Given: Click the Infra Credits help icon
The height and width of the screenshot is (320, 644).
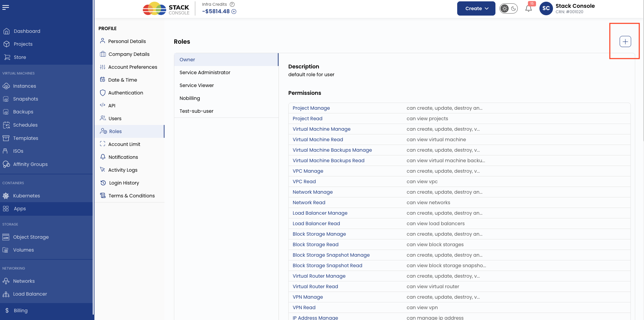Looking at the screenshot, I should 232,4.
